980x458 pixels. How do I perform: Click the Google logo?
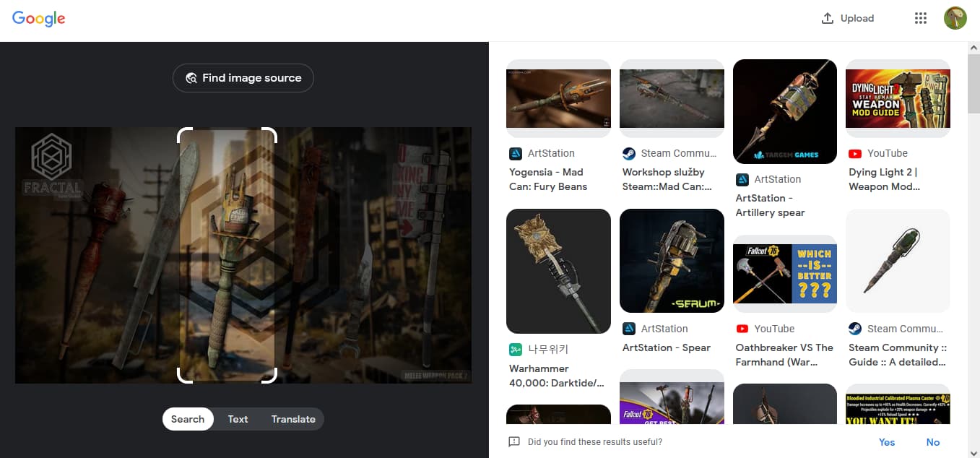pyautogui.click(x=38, y=19)
